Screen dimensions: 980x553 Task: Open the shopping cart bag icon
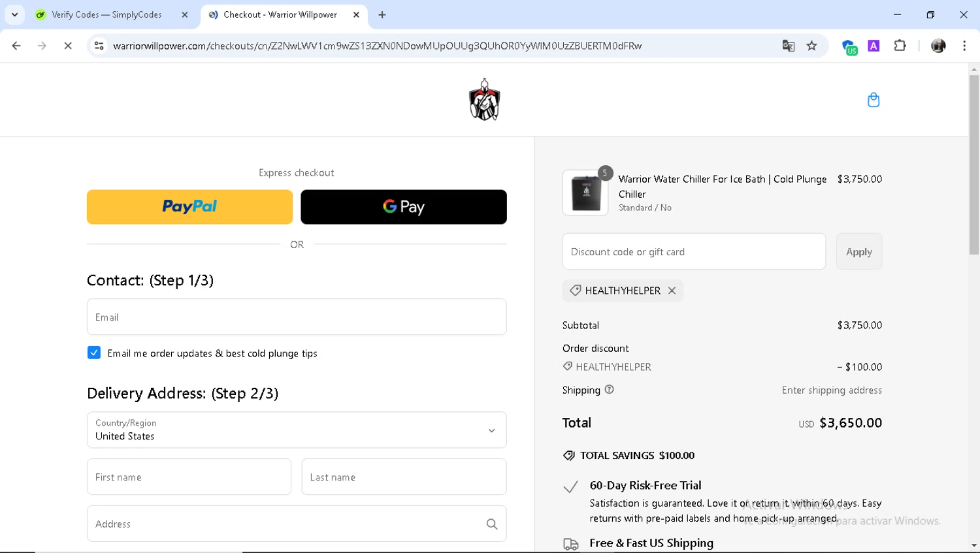tap(874, 100)
